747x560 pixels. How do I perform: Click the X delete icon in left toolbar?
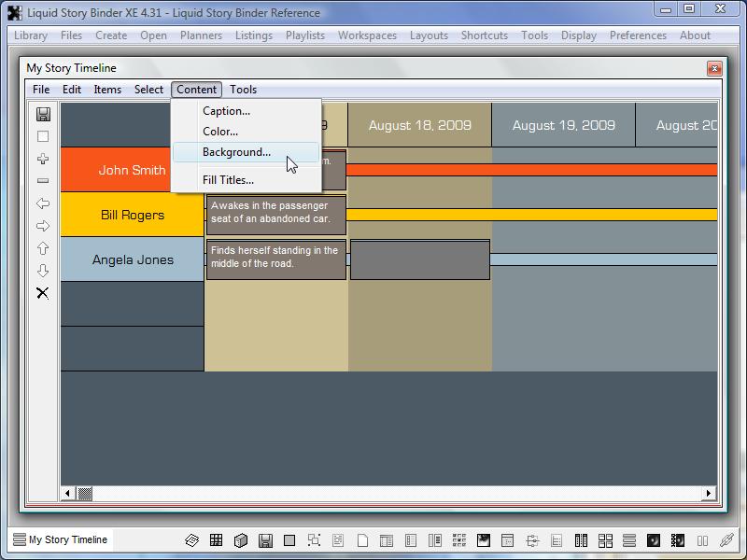43,293
